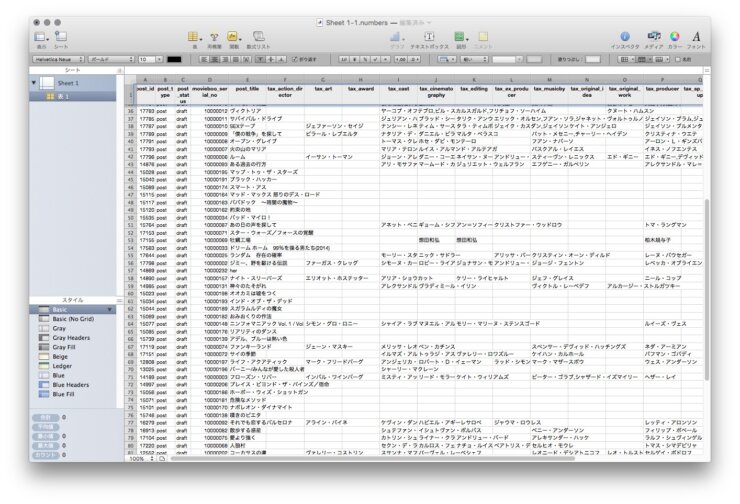Screen dimensions: 740x504
Task: Select the post_title column header cell
Action: (x=247, y=95)
